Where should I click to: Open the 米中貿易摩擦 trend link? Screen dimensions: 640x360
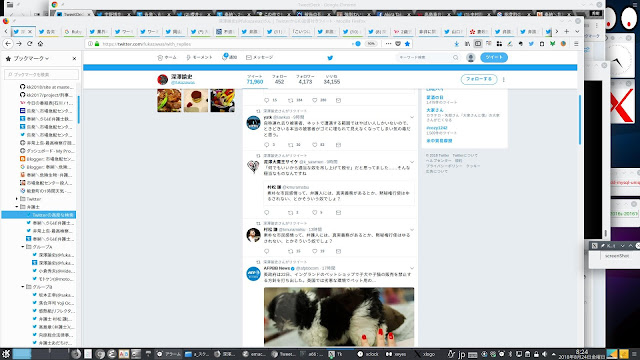[439, 141]
